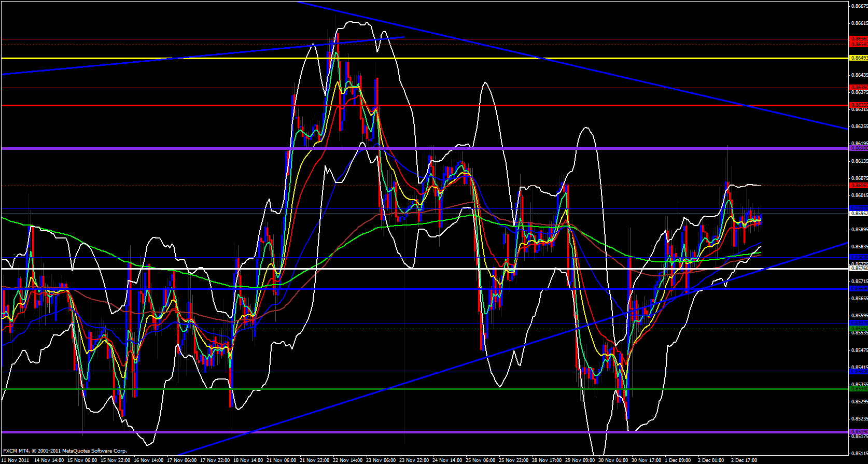Select the yellow horizontal line at 0.86493
The image size is (868, 464).
point(156,58)
